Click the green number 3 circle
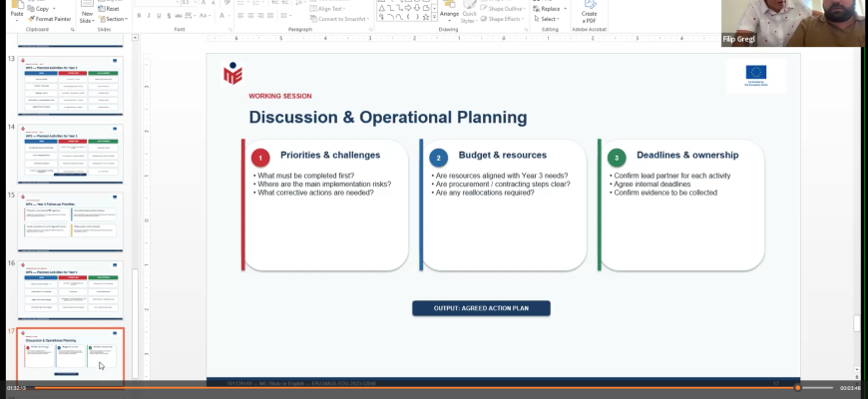This screenshot has width=868, height=399. pos(617,158)
